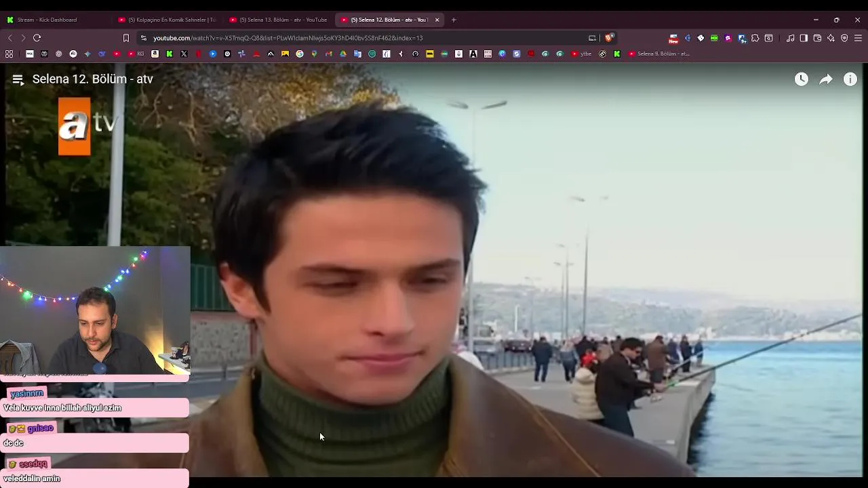Open the extensions puzzle-piece menu
The height and width of the screenshot is (488, 868).
pos(755,38)
